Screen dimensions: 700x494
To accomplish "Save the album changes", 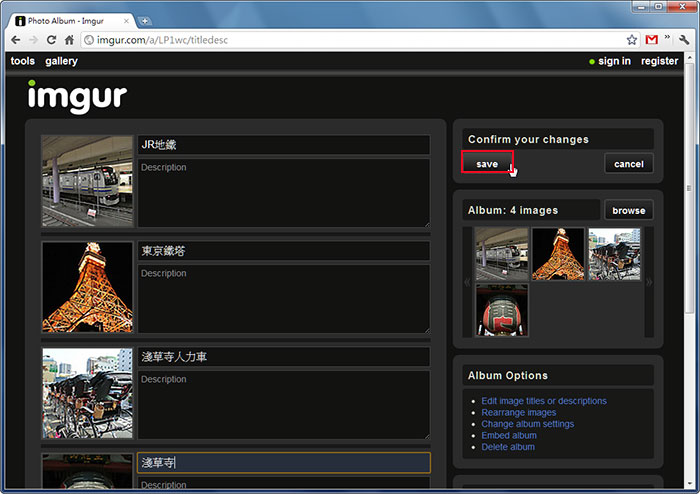I will tap(487, 164).
